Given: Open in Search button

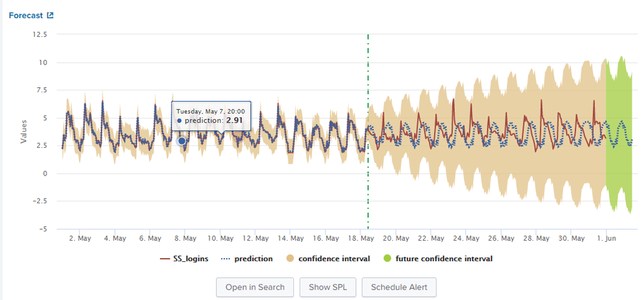Looking at the screenshot, I should click(x=255, y=287).
